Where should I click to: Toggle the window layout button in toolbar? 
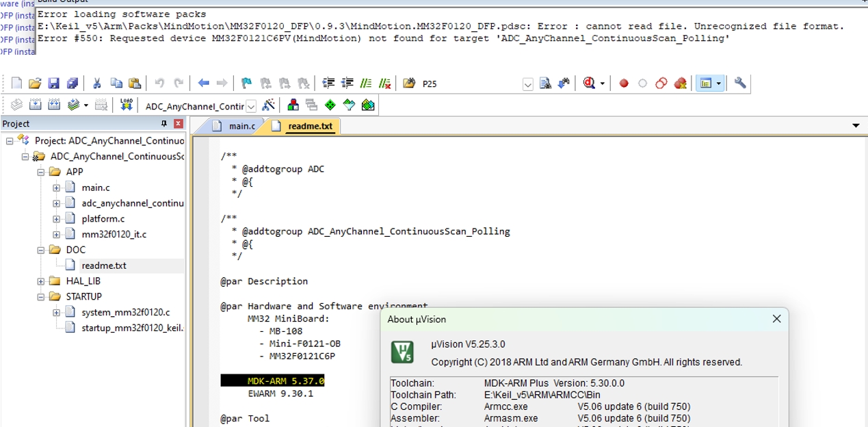706,83
